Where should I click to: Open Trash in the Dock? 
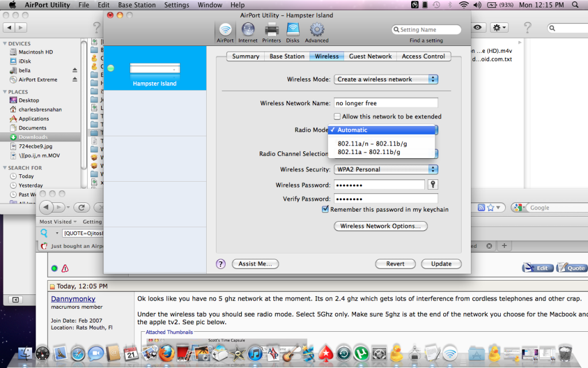[565, 354]
